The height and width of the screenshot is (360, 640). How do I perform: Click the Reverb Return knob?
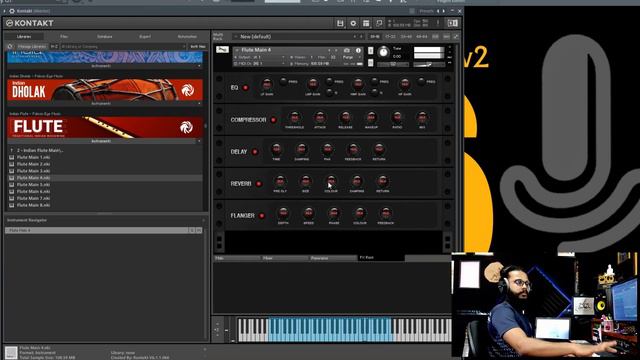coord(382,181)
